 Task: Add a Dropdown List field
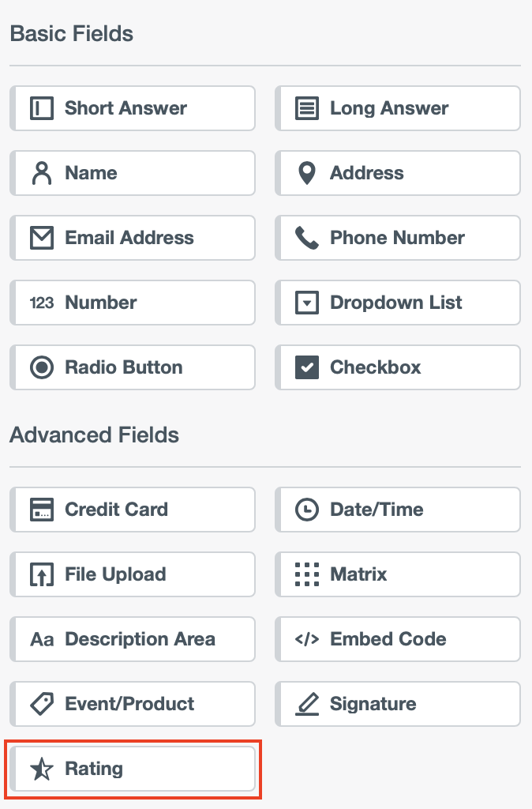click(x=398, y=303)
